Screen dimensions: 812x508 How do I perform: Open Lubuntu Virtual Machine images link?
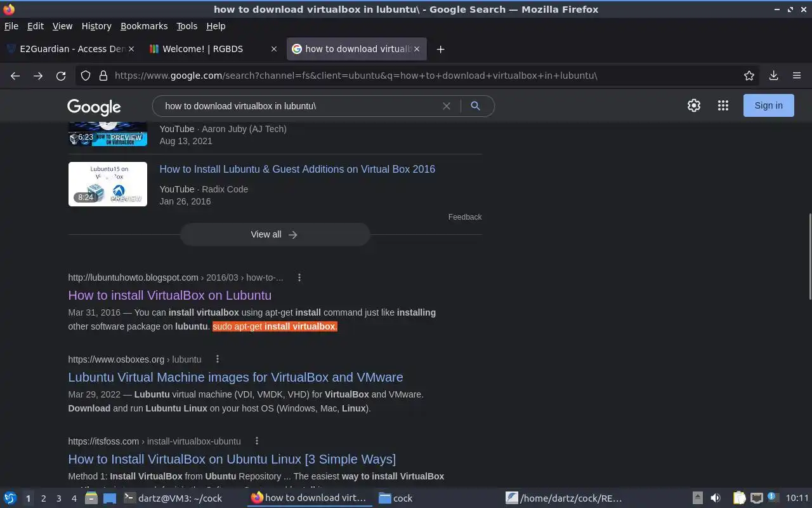tap(235, 377)
